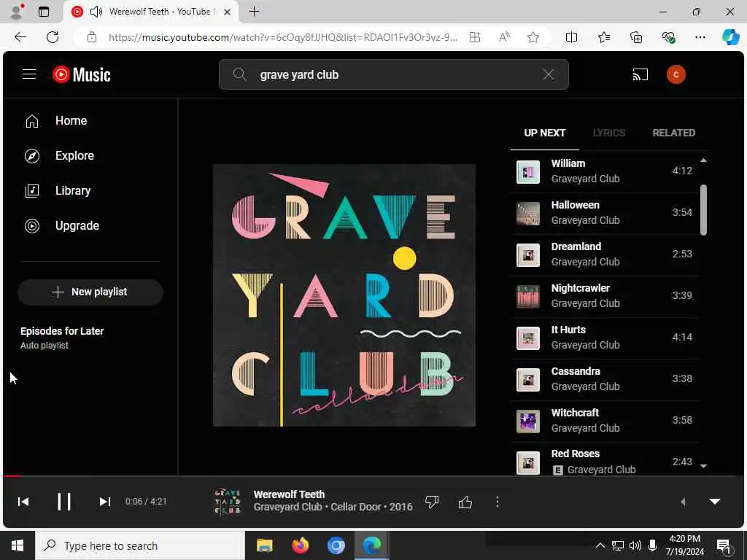Dislike Werewolf Teeth with thumbs down
The height and width of the screenshot is (560, 747).
(x=432, y=502)
